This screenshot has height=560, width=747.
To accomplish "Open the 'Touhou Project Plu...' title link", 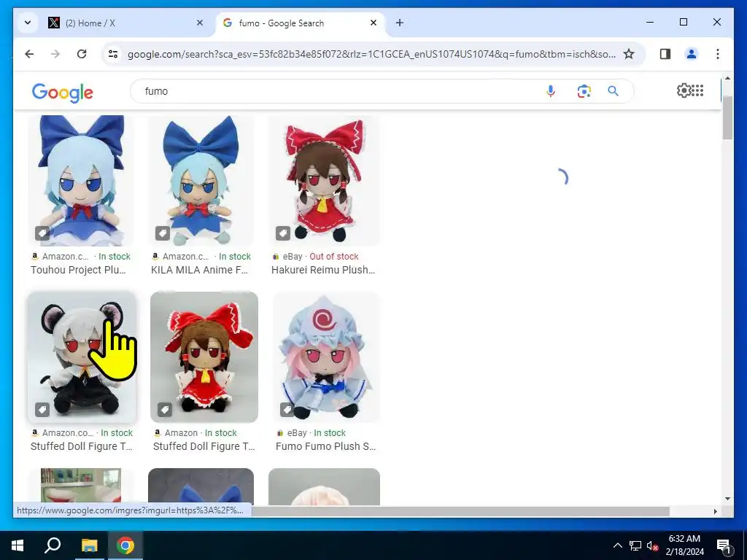I will click(78, 270).
